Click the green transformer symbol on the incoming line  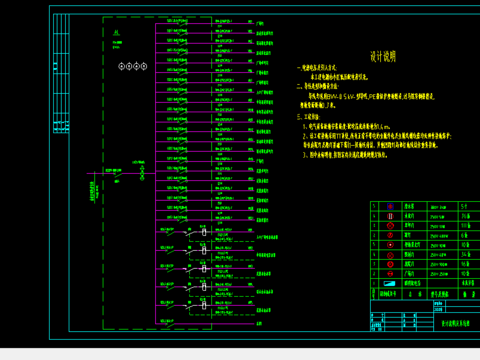(x=142, y=173)
